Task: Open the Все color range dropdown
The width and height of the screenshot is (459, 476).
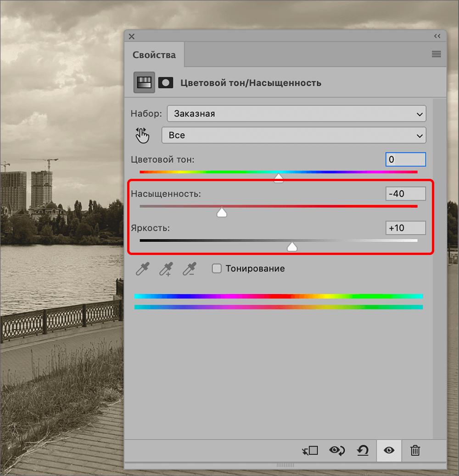Action: pos(294,135)
